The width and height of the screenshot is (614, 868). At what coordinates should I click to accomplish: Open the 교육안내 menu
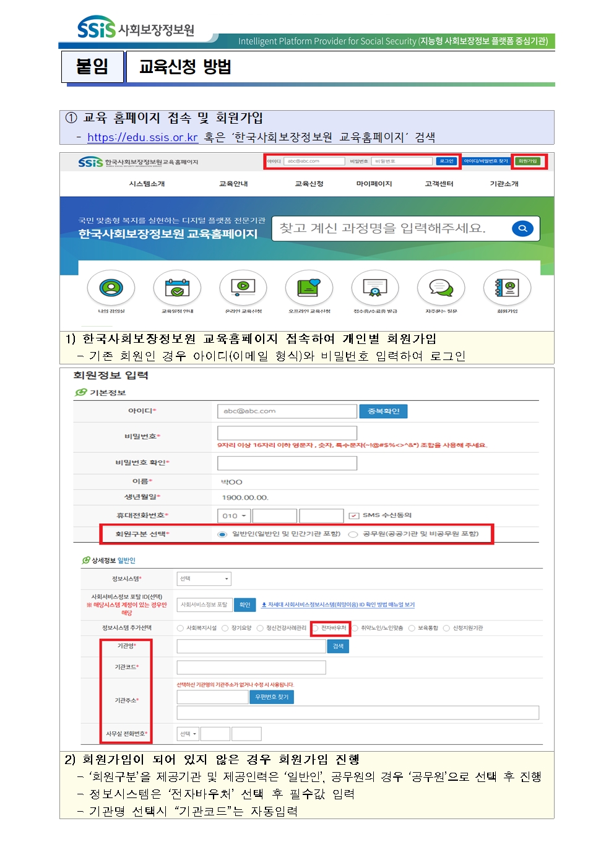tap(233, 184)
